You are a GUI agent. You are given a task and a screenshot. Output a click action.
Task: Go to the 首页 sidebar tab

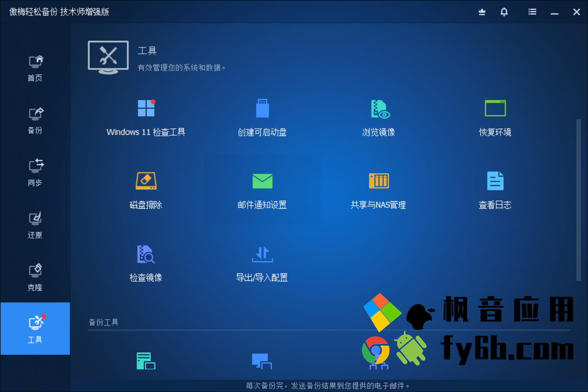coord(35,68)
